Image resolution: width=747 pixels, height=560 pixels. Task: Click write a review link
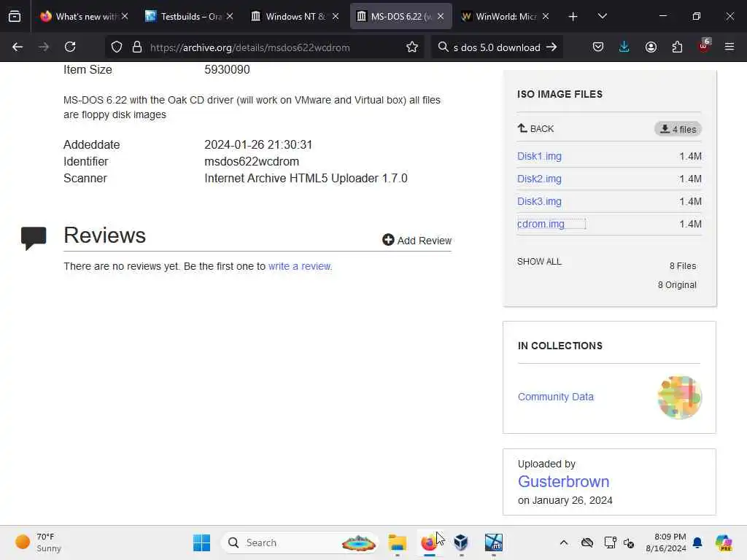coord(300,266)
